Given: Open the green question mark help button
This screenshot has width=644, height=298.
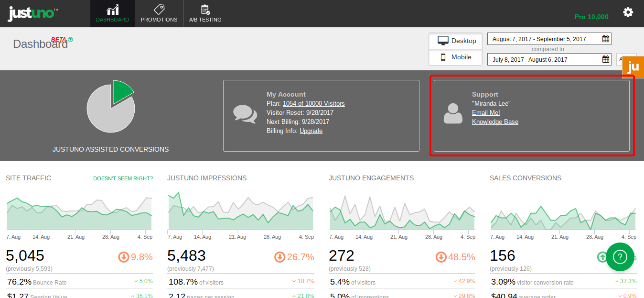Looking at the screenshot, I should (620, 257).
